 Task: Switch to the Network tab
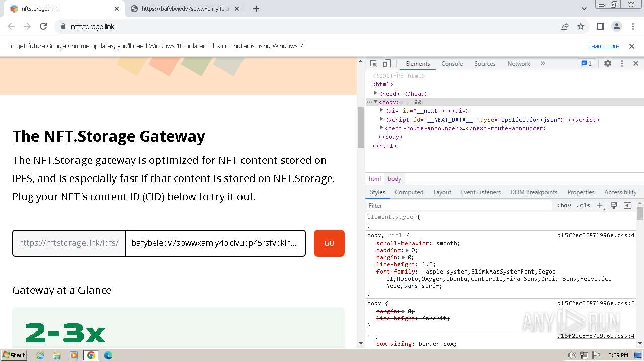coord(519,64)
